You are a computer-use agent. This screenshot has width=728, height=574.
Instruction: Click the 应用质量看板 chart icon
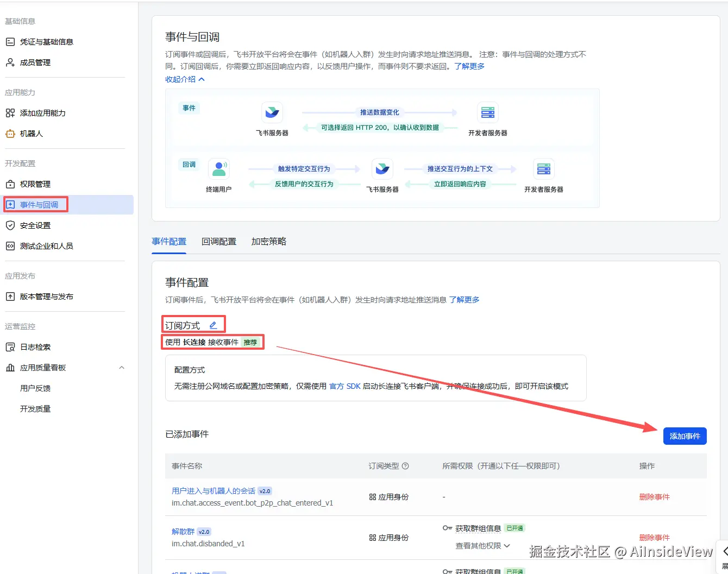[x=10, y=368]
